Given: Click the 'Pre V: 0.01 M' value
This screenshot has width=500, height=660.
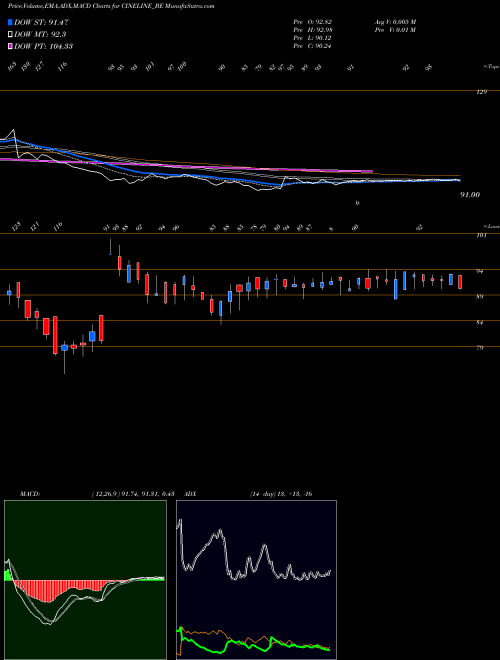Looking at the screenshot, I should click(395, 30).
